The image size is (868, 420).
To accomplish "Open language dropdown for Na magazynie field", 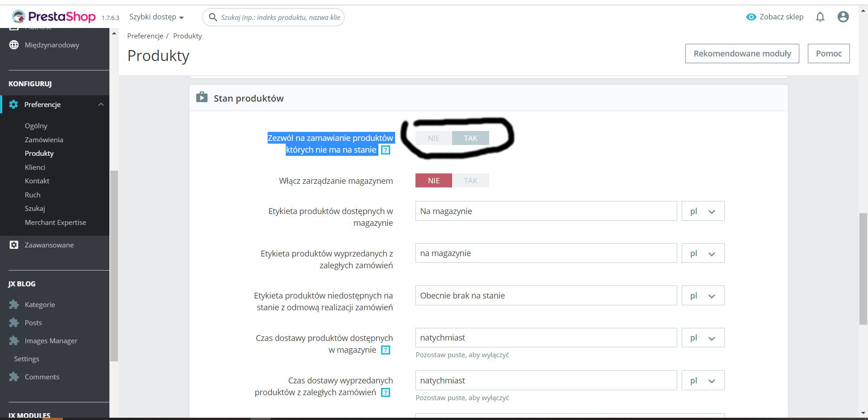I will click(703, 211).
